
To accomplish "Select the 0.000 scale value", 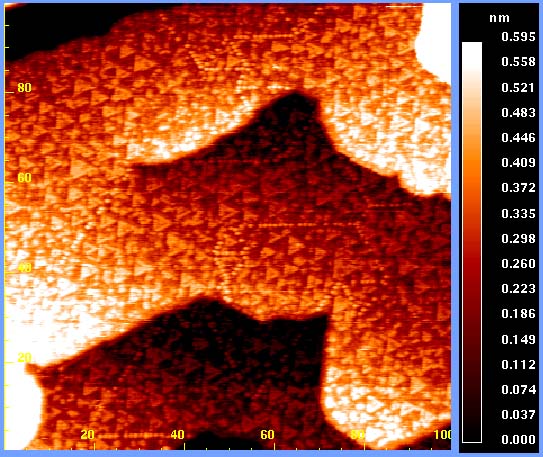I will coord(518,440).
